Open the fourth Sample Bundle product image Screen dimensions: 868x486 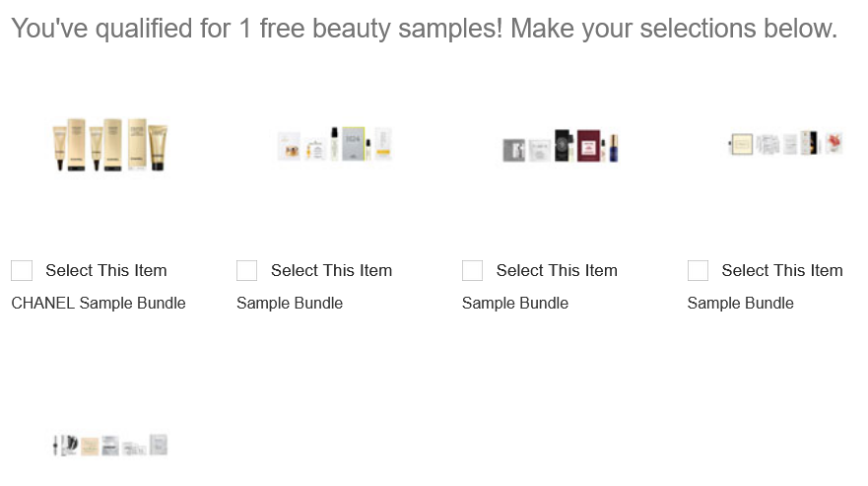click(785, 143)
